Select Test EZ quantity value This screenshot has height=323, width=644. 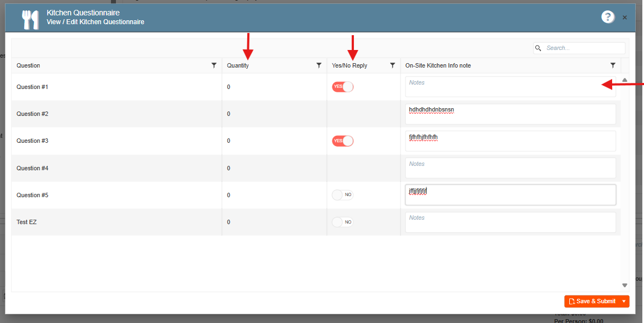pos(229,222)
